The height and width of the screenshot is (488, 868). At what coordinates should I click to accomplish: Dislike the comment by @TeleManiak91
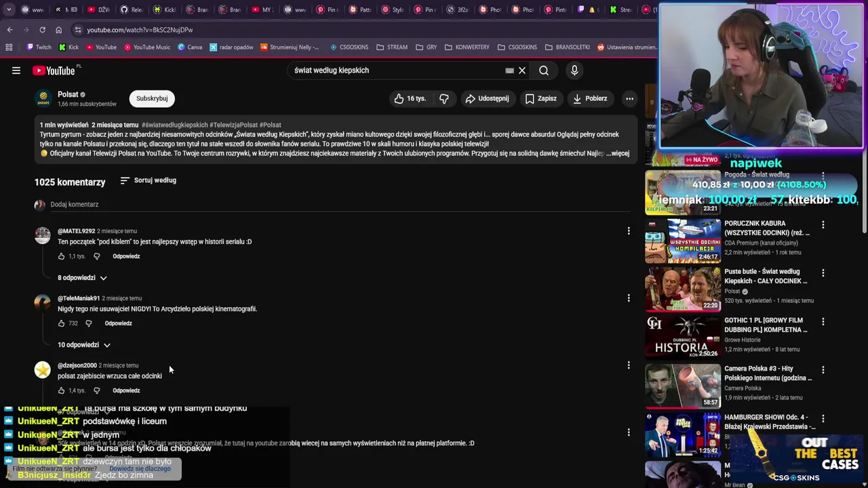coord(88,323)
